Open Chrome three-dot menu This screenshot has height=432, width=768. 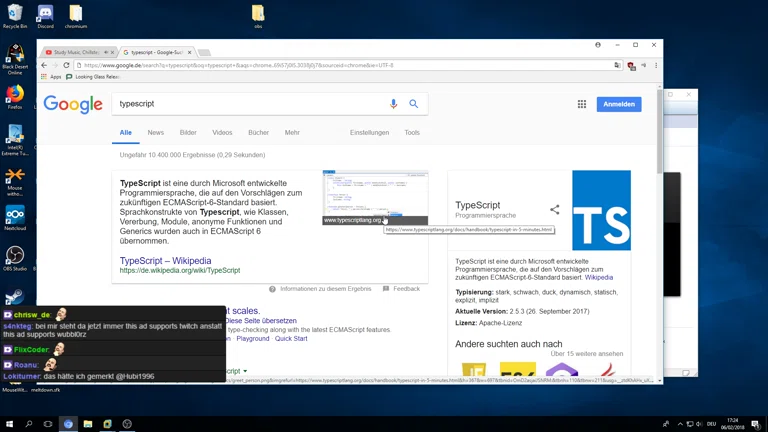(x=656, y=65)
